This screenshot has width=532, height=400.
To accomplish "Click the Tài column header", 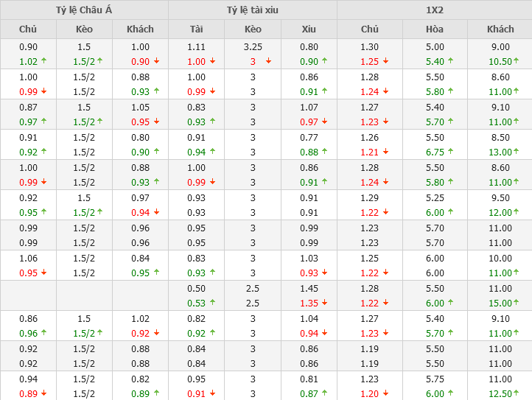I will pos(196,29).
